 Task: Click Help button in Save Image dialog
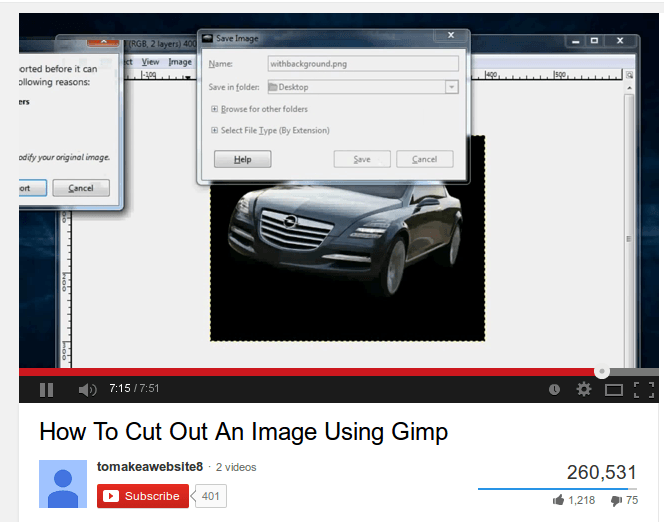click(242, 159)
